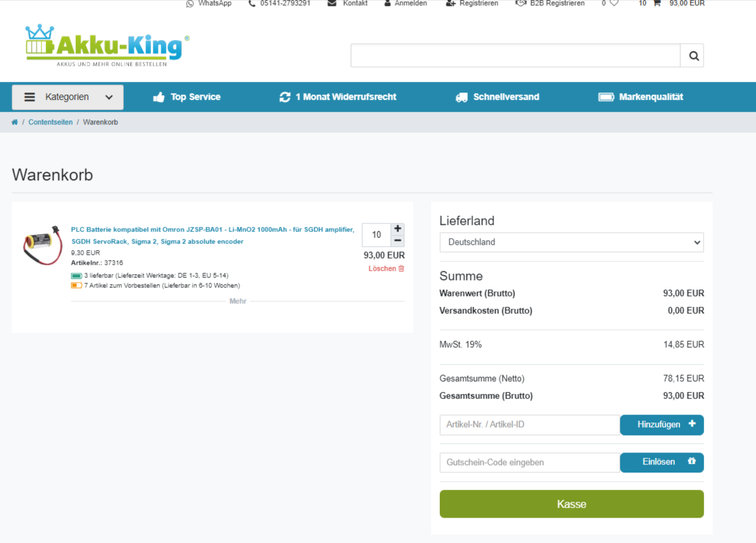Click the search magnifier icon
The width and height of the screenshot is (756, 543).
(693, 56)
